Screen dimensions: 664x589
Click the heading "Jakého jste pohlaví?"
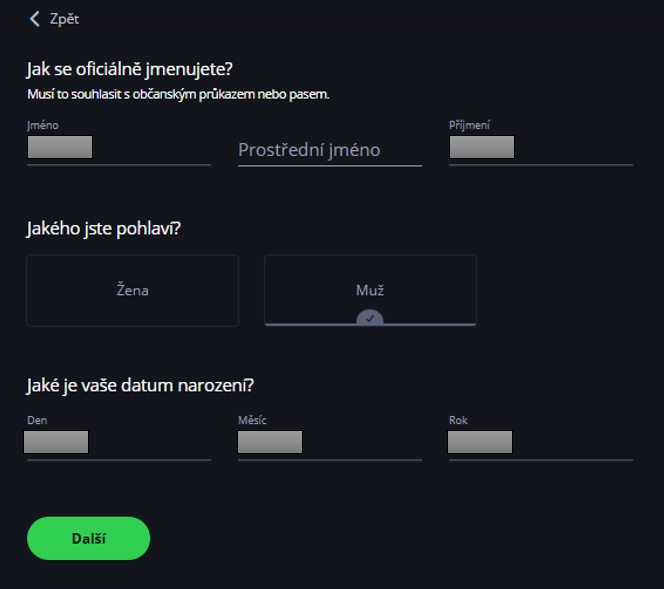click(103, 228)
